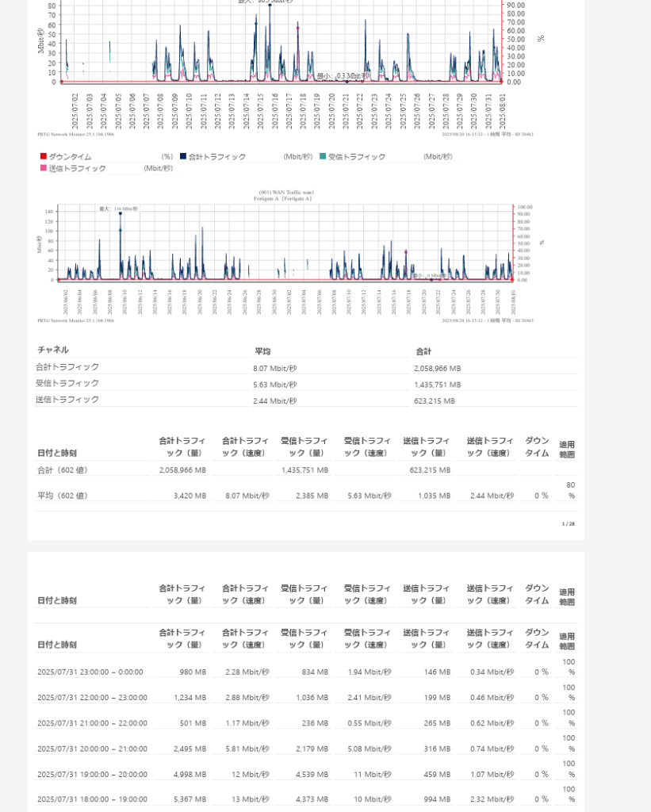Select the 2,179 MB cell

point(312,749)
